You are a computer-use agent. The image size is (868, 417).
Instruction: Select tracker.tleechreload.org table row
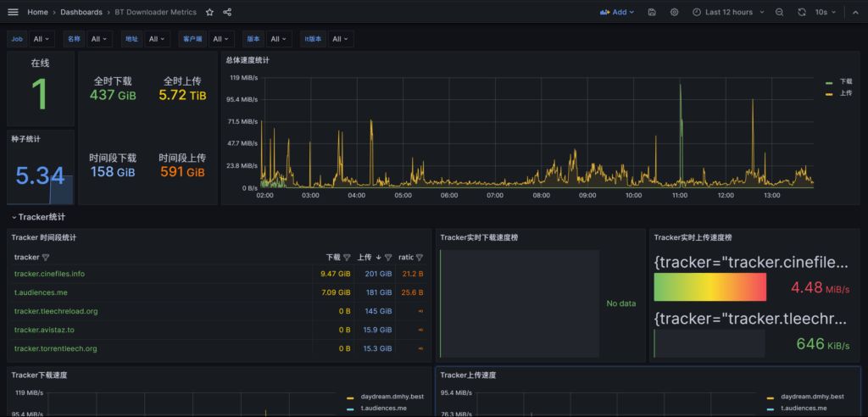click(219, 311)
